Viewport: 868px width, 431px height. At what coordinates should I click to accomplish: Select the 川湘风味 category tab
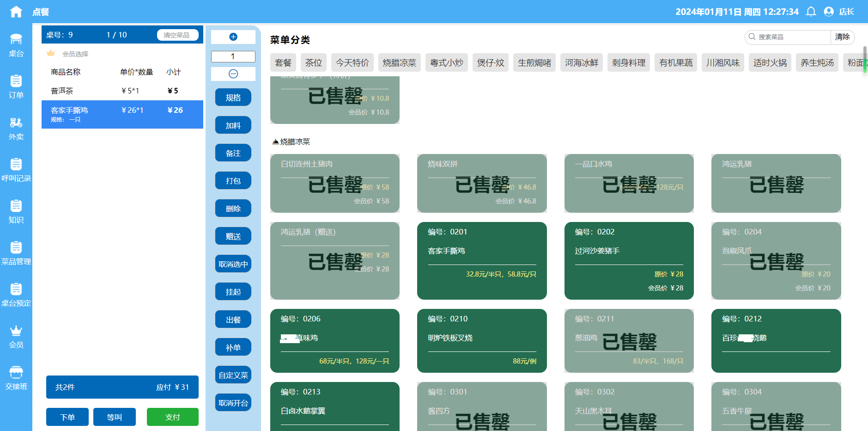(x=723, y=62)
